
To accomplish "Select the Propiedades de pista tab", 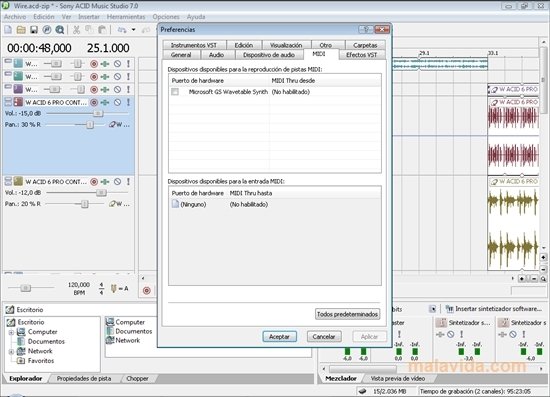I will coord(84,379).
